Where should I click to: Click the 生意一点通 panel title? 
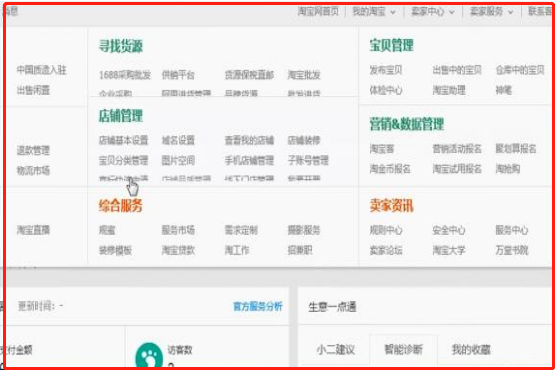[333, 307]
